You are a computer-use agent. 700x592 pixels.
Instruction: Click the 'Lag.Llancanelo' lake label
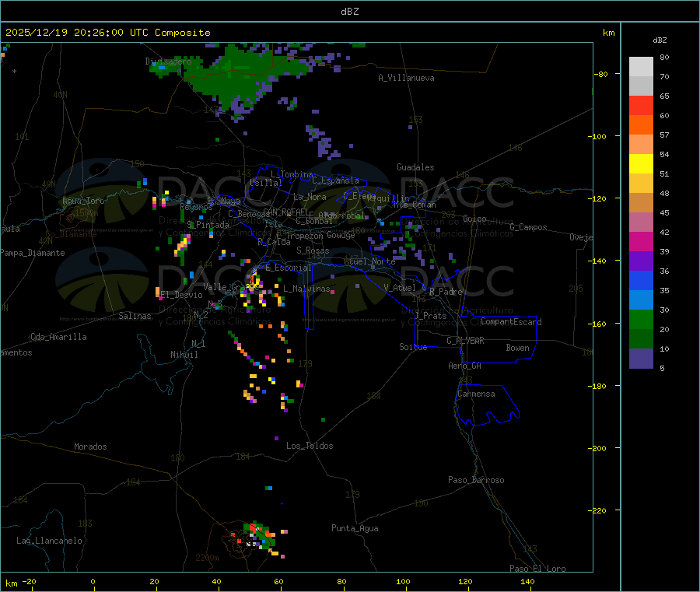coord(49,541)
